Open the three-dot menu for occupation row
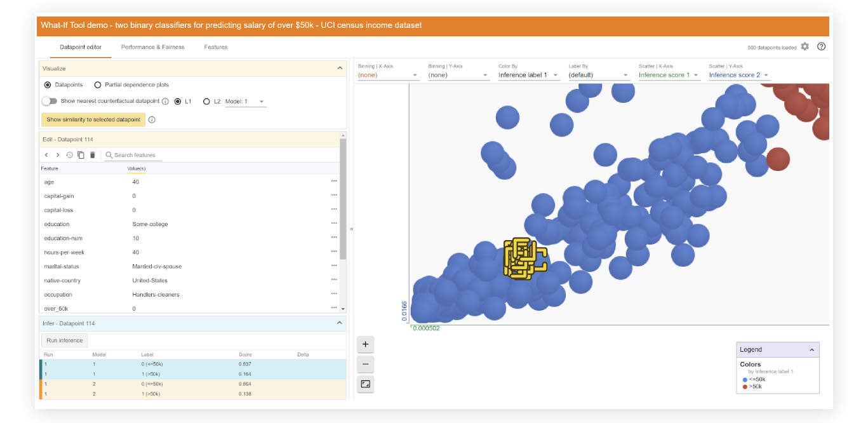 point(334,293)
